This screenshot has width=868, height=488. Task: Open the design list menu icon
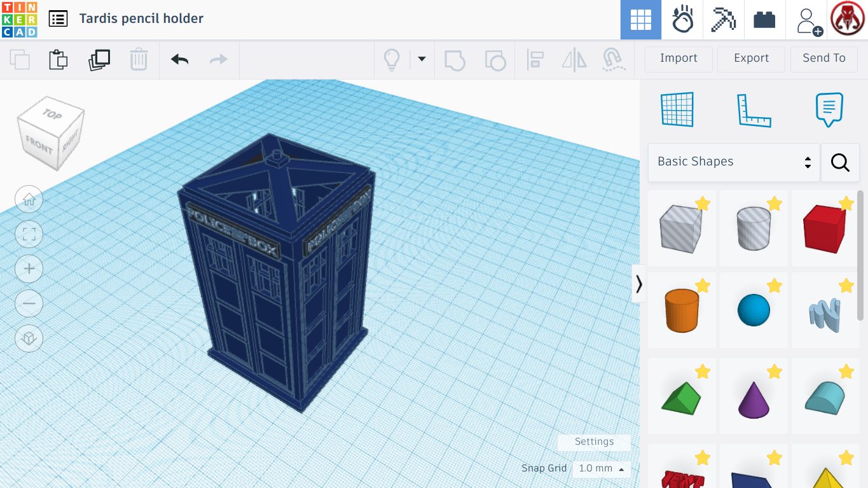tap(58, 18)
